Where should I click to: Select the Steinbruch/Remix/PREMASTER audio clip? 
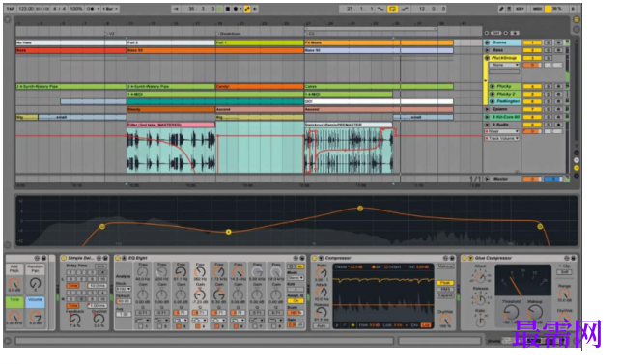click(349, 125)
